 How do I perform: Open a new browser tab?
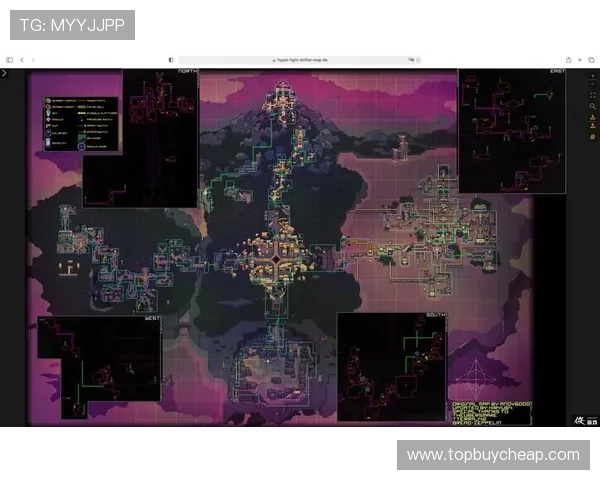click(x=580, y=60)
